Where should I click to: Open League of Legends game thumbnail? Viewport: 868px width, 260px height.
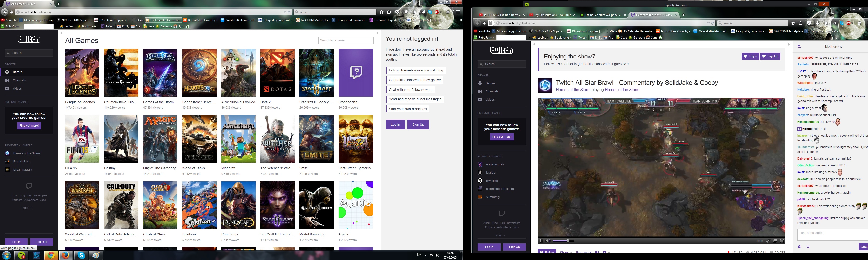coord(82,73)
